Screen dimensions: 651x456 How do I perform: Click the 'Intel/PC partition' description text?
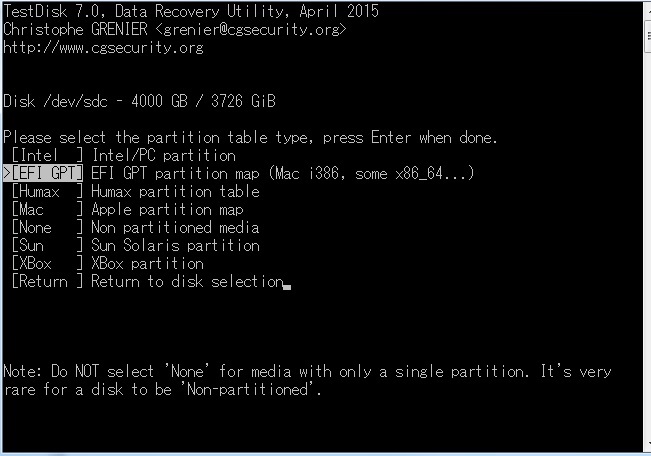163,155
